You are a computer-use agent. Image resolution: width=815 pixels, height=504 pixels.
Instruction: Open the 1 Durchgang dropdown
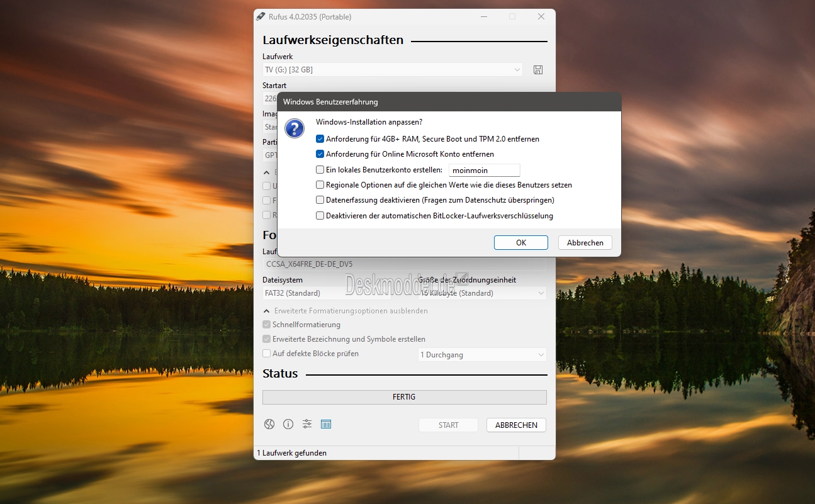[x=482, y=355]
